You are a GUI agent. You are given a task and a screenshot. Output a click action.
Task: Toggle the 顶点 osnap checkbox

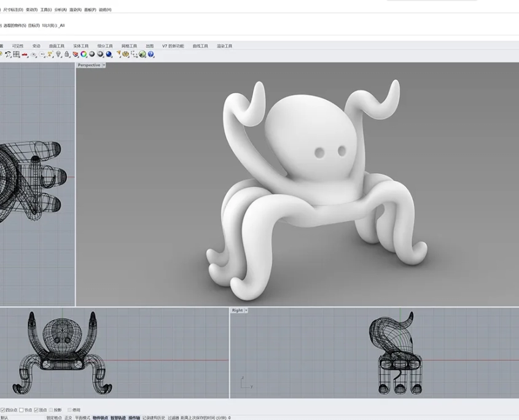pyautogui.click(x=36, y=410)
